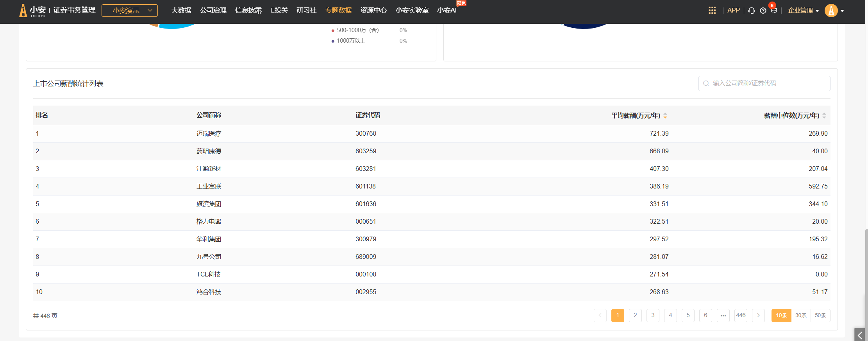Click the 上市公司薪酬统计列表 heading
Screen dimensions: 868x341
[x=68, y=83]
